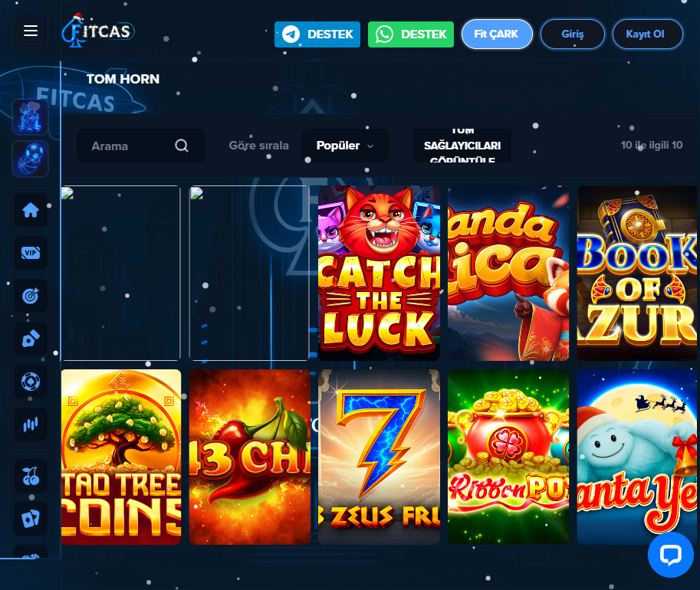Open the casino chip sidebar icon
Image resolution: width=700 pixels, height=590 pixels.
pyautogui.click(x=31, y=382)
